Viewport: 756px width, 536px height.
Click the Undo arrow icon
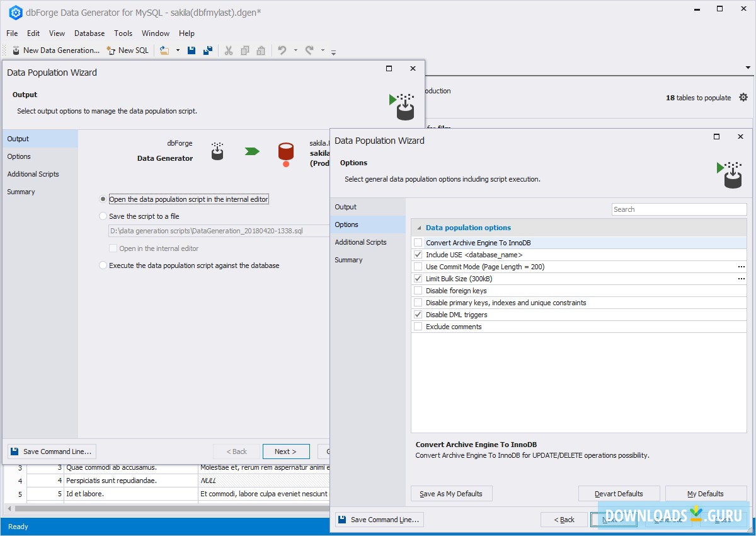282,50
